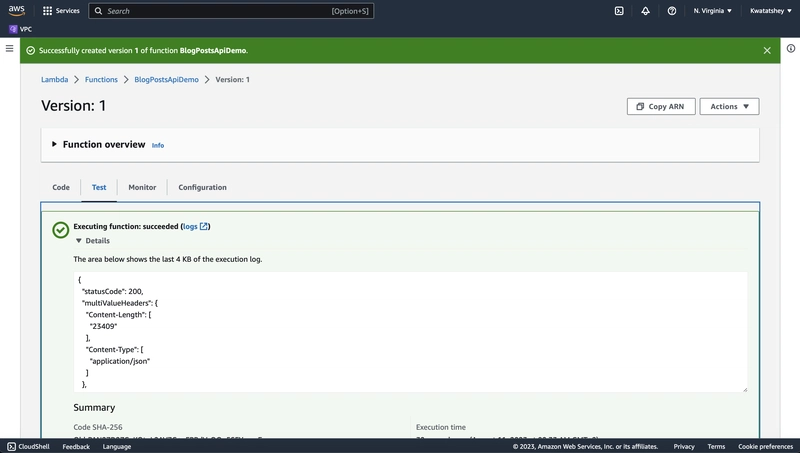Select the Test tab

tap(99, 187)
